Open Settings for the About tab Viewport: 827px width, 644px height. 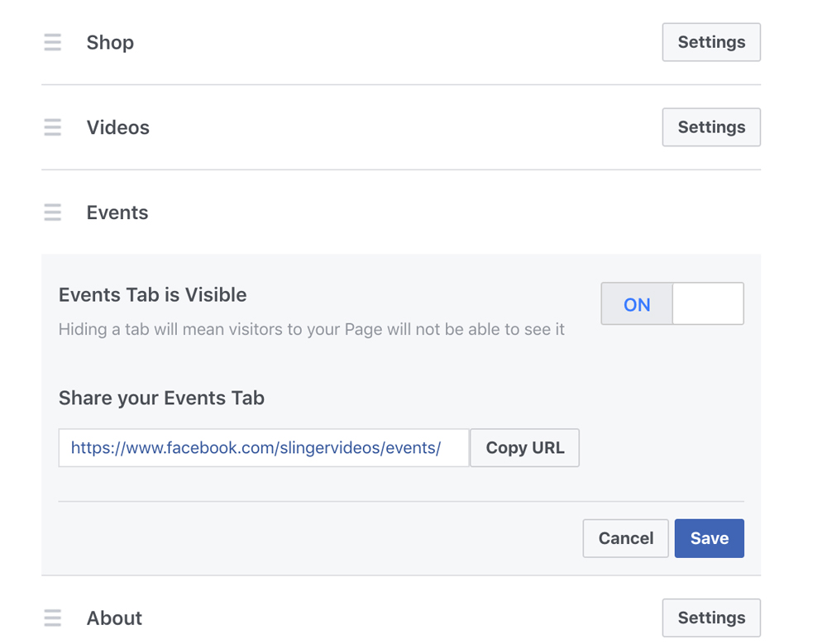point(710,618)
